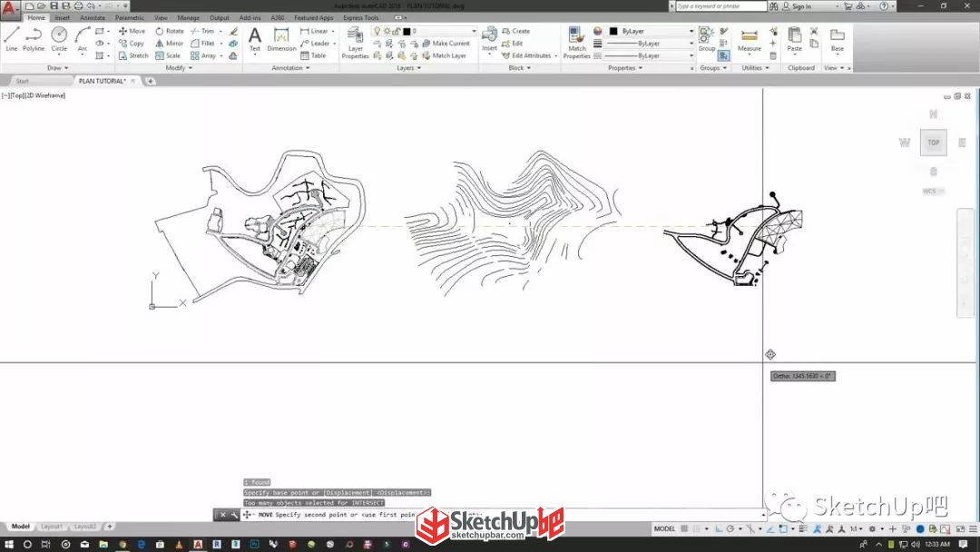Expand the Draw panel
980x552 pixels.
point(57,67)
